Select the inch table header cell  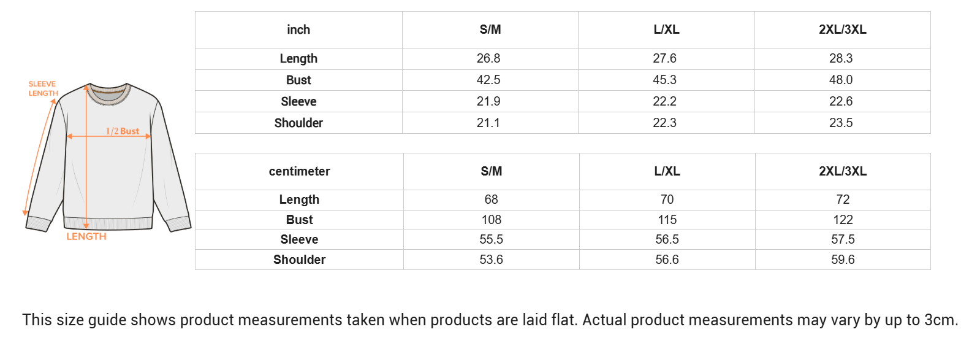(298, 29)
